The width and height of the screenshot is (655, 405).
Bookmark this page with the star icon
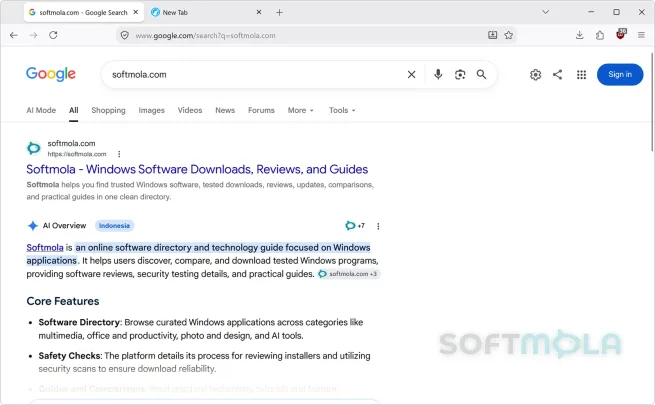pyautogui.click(x=508, y=35)
